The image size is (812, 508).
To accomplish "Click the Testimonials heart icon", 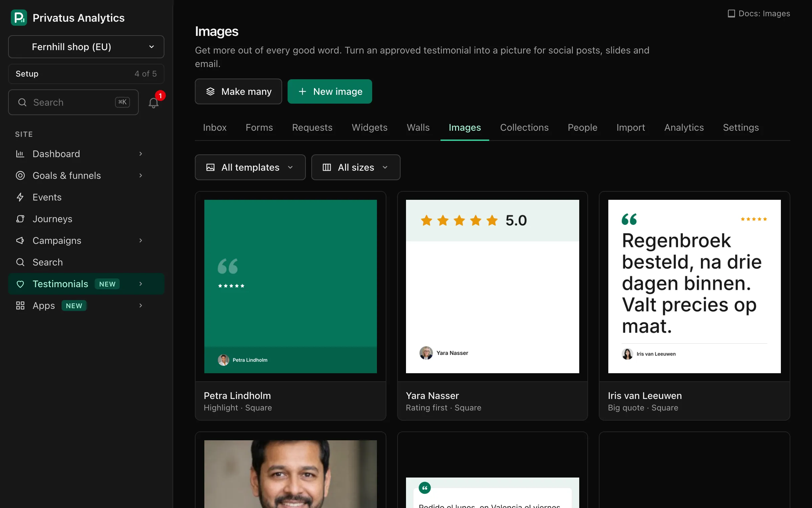I will point(20,284).
